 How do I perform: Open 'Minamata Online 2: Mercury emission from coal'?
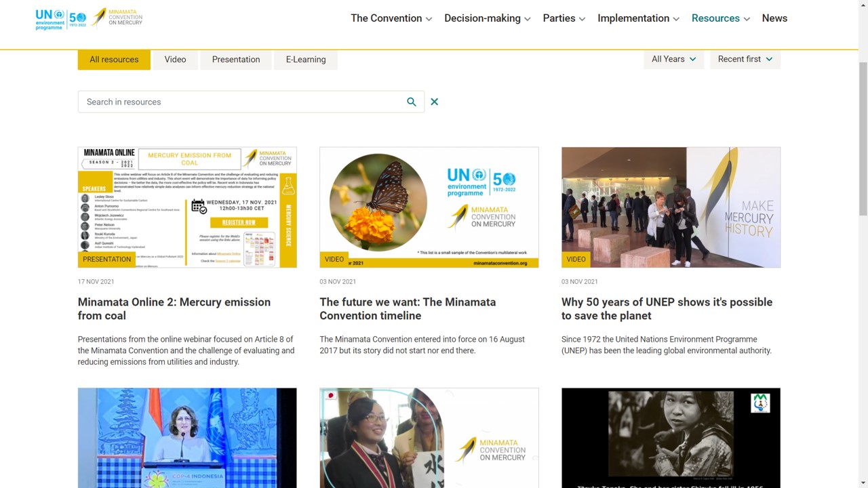pos(174,309)
